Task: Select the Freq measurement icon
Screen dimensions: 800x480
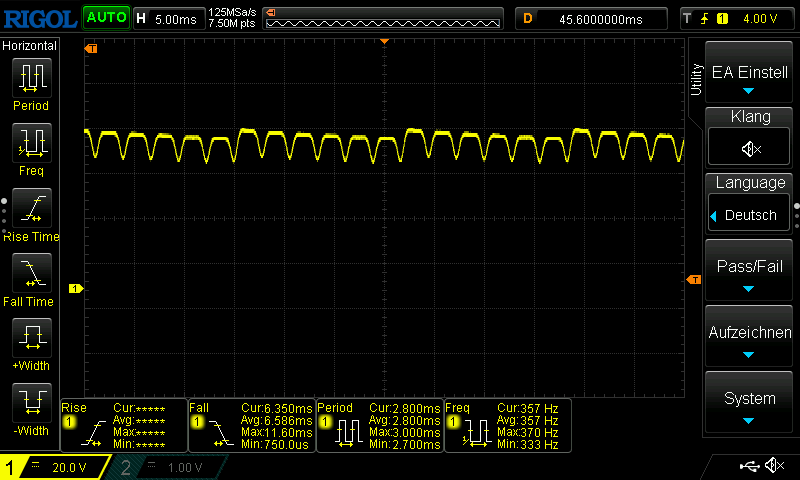Action: tap(31, 142)
